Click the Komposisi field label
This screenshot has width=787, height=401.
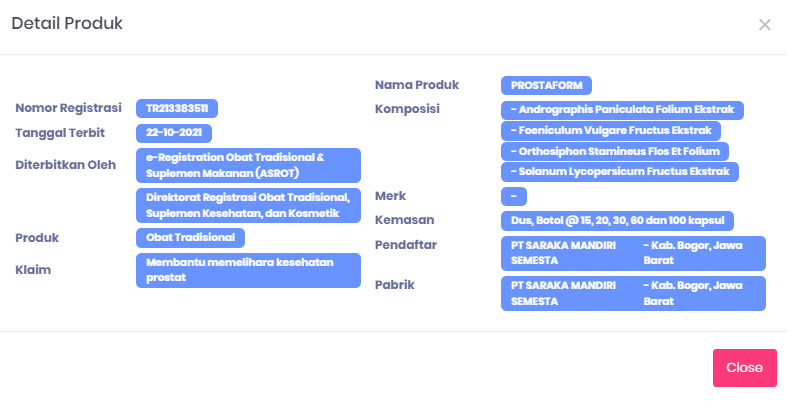pos(407,109)
